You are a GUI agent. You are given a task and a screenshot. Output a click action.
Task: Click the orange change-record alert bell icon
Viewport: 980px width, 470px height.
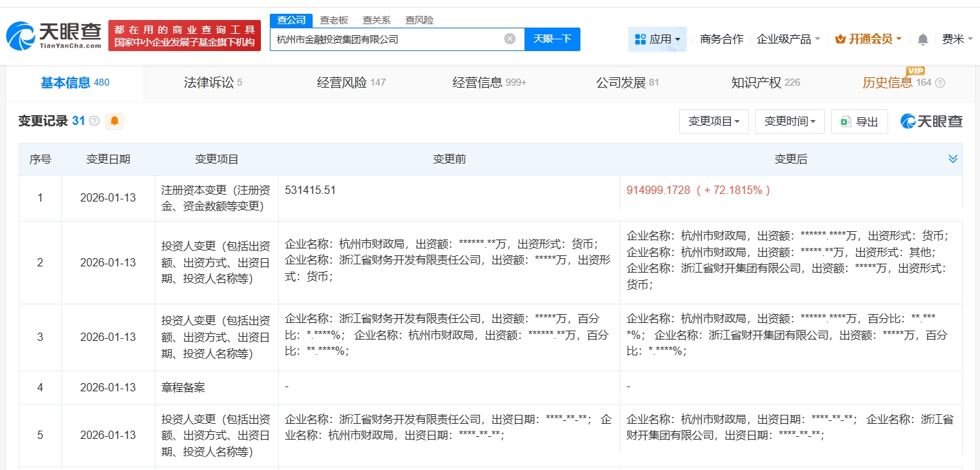[114, 121]
